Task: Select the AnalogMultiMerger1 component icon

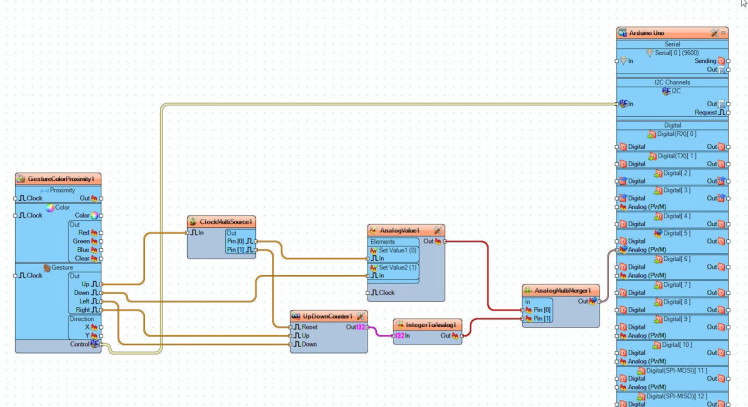Action: [x=528, y=291]
